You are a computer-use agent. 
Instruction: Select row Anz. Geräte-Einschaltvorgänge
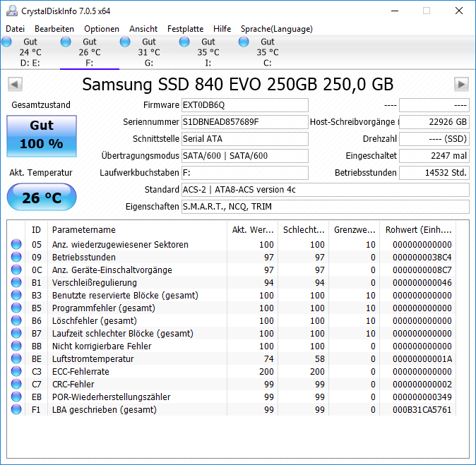point(232,270)
